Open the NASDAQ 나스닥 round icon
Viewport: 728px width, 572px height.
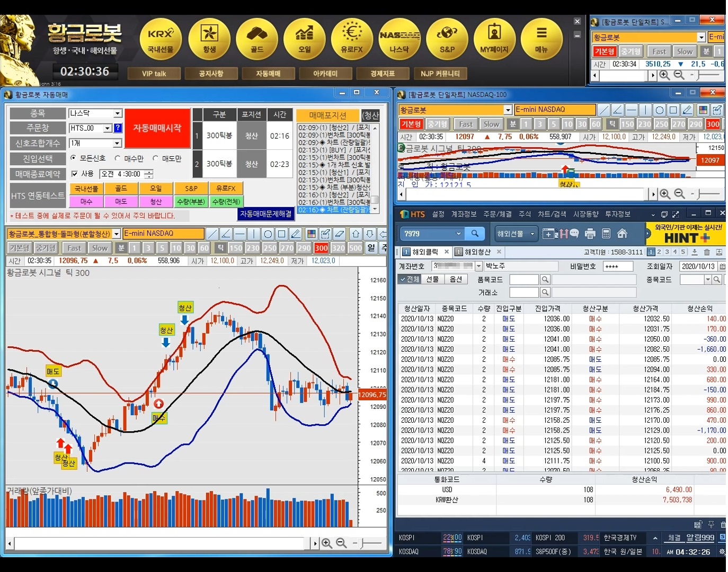point(399,39)
